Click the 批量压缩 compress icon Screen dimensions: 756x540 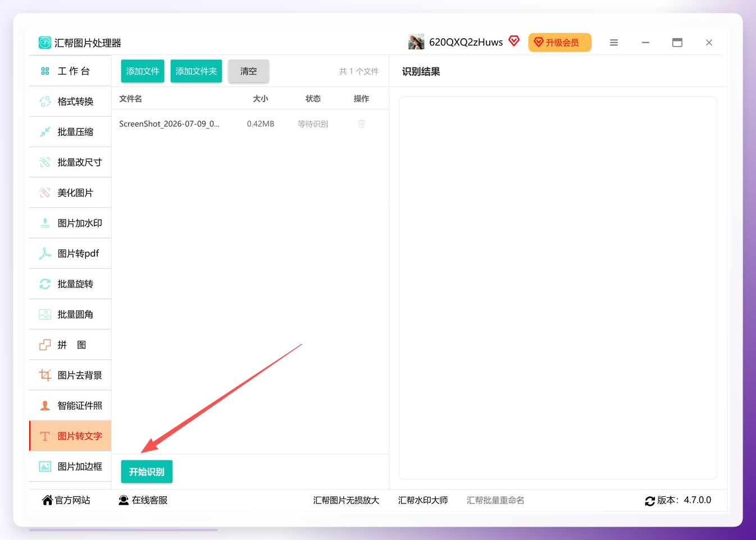[45, 132]
